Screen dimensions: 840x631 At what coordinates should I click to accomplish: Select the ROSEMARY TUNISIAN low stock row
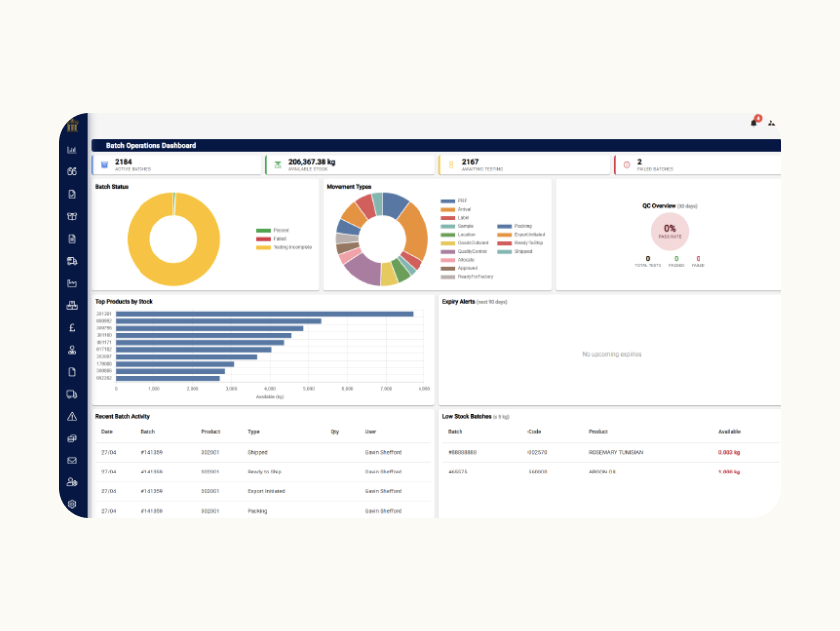click(611, 452)
